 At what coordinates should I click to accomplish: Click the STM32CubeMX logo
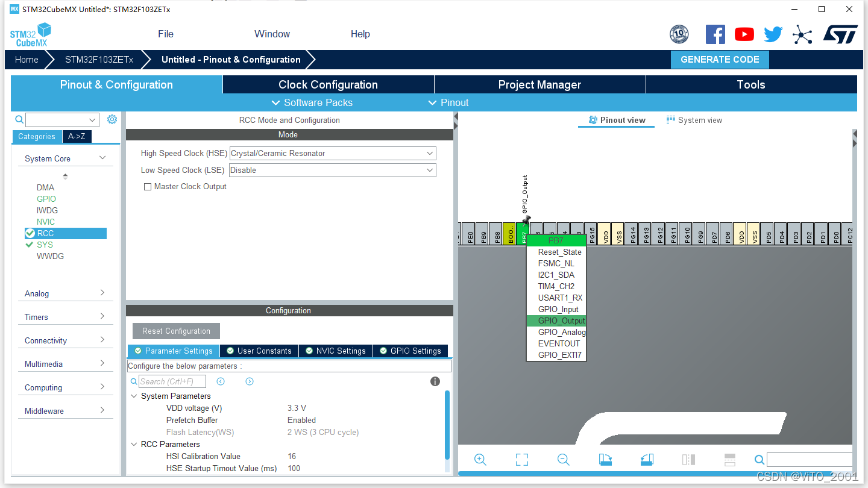(x=31, y=35)
